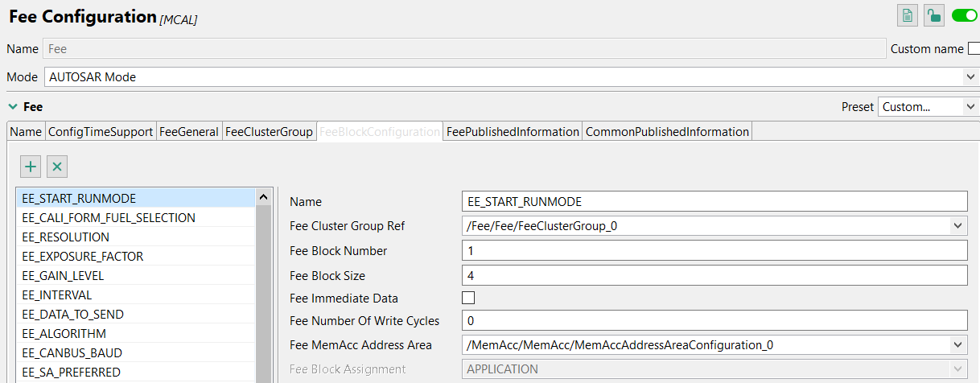The width and height of the screenshot is (980, 383).
Task: Expand Fee Cluster Group Ref dropdown
Action: pos(715,226)
